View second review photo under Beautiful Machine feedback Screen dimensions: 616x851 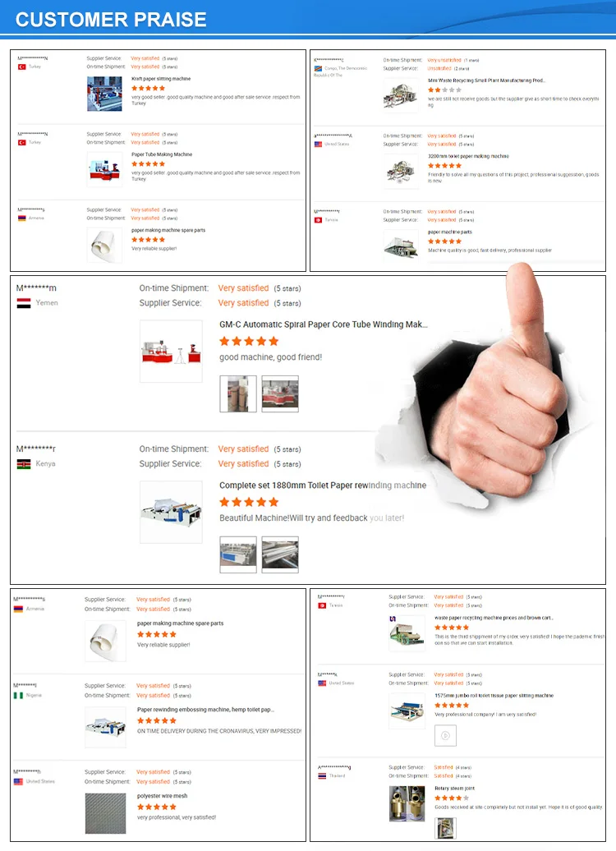click(280, 554)
